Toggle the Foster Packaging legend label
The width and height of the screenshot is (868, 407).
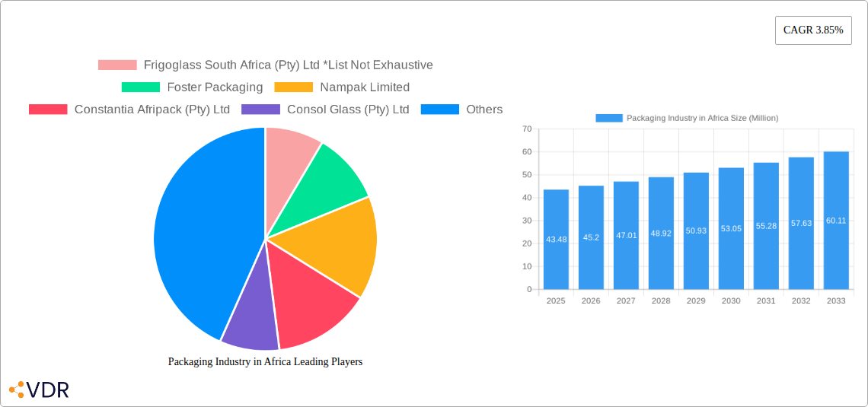tap(215, 87)
